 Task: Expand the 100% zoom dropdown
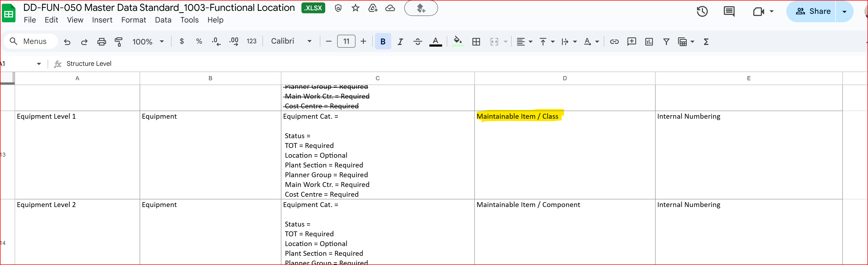click(148, 41)
